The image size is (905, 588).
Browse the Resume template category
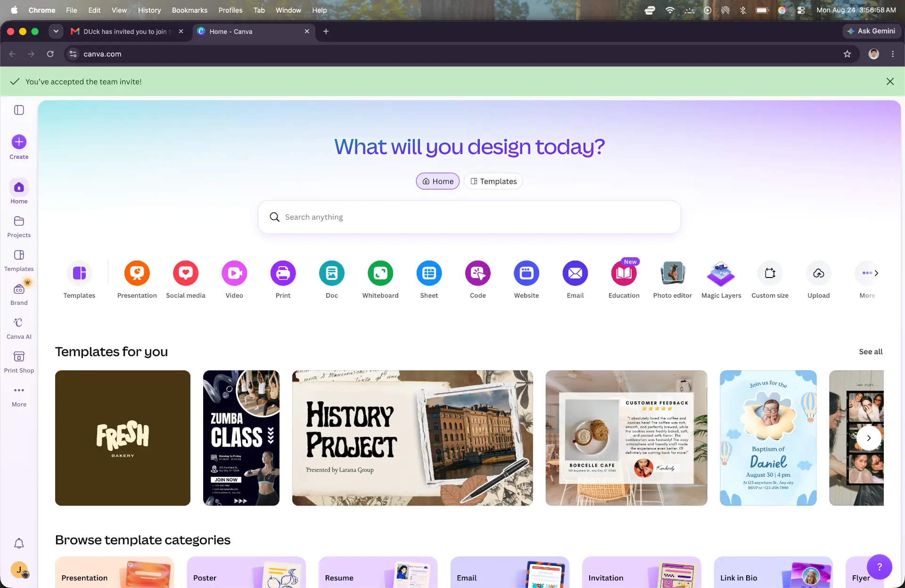pyautogui.click(x=378, y=572)
